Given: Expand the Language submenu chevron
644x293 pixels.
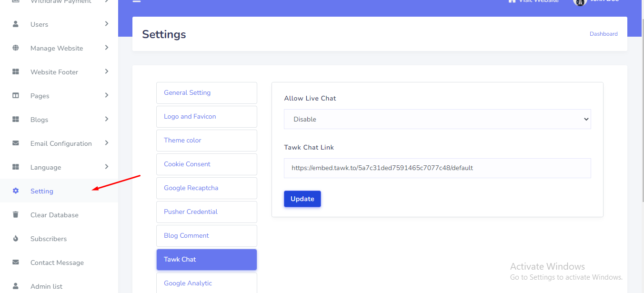Looking at the screenshot, I should point(107,167).
